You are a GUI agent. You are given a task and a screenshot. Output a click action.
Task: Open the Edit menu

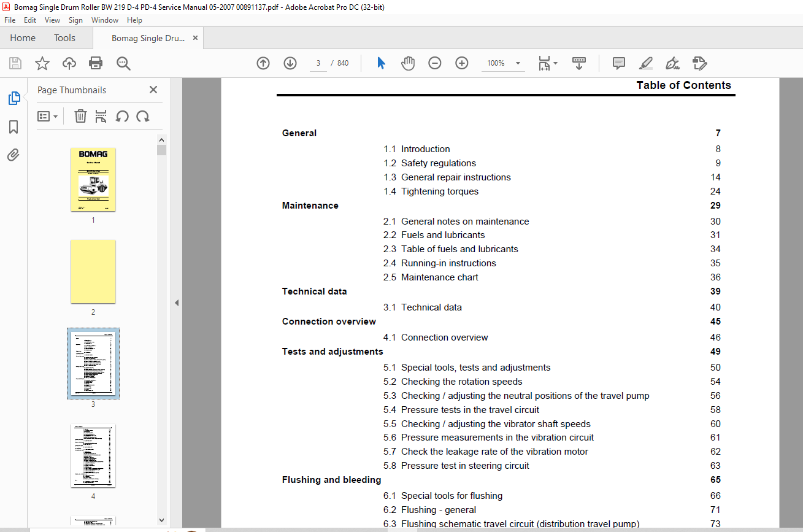(x=30, y=20)
